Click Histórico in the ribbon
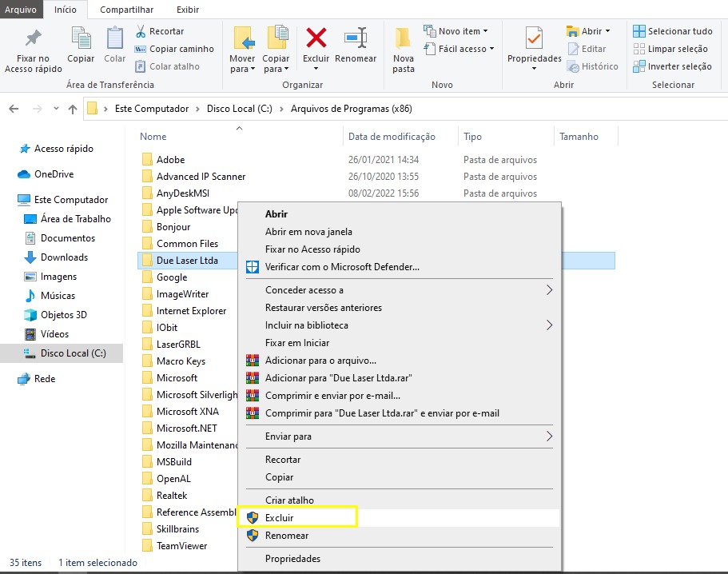Image resolution: width=728 pixels, height=574 pixels. 593,66
